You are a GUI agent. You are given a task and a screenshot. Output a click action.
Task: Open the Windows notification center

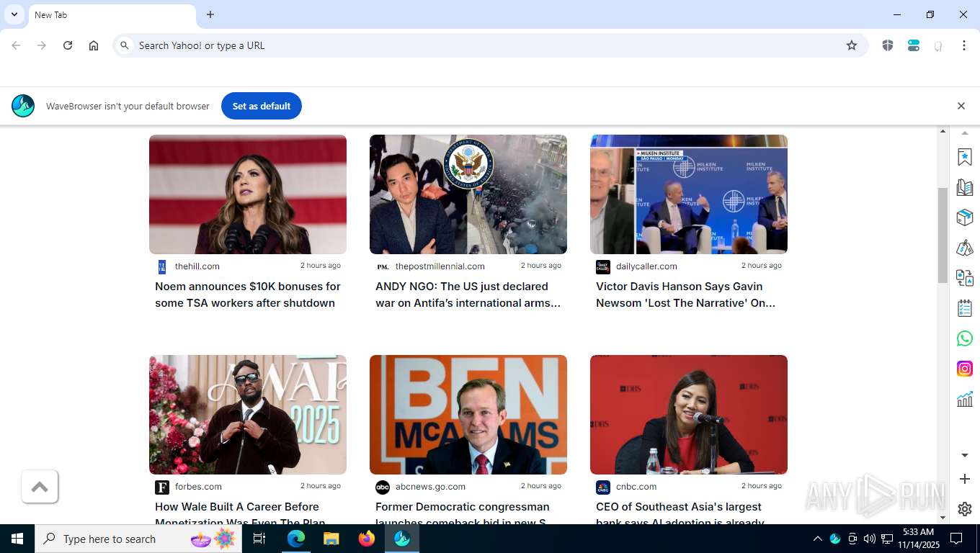[956, 539]
